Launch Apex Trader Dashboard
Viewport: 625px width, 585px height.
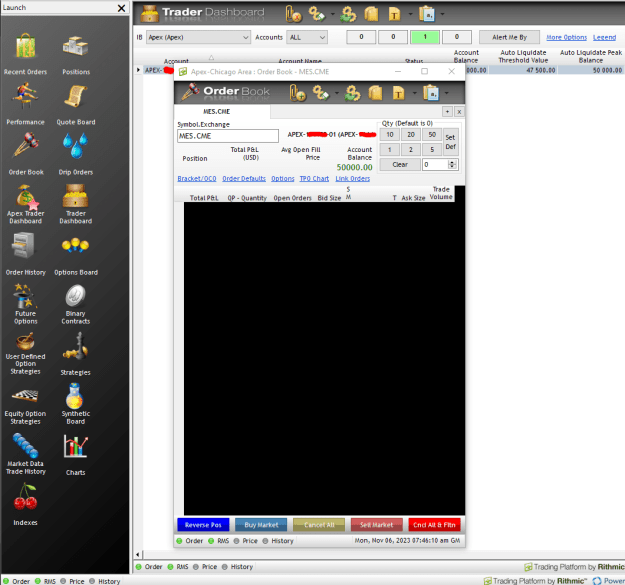pos(26,204)
